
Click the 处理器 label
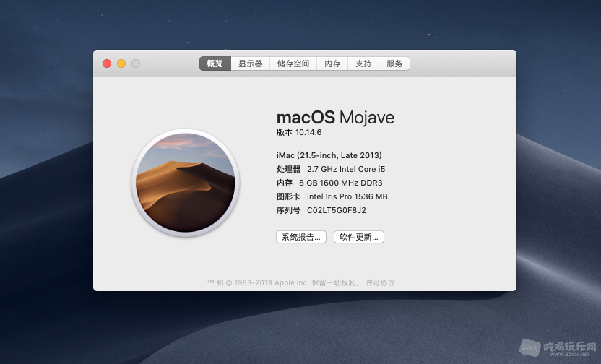tap(289, 169)
